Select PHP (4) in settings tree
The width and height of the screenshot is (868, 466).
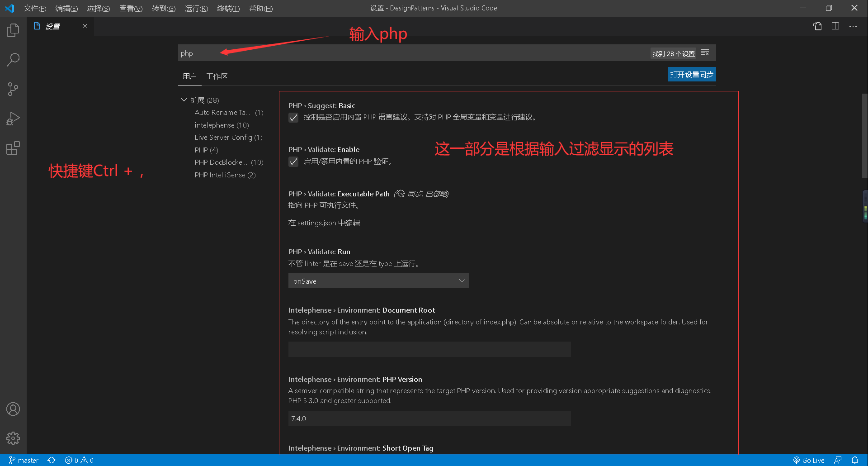click(x=206, y=150)
